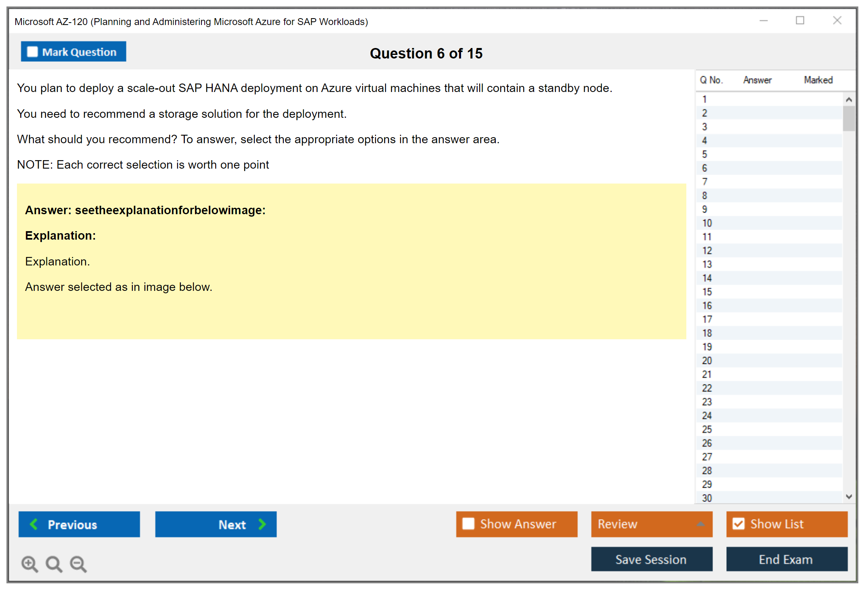Click the Q No. column header

tap(711, 80)
